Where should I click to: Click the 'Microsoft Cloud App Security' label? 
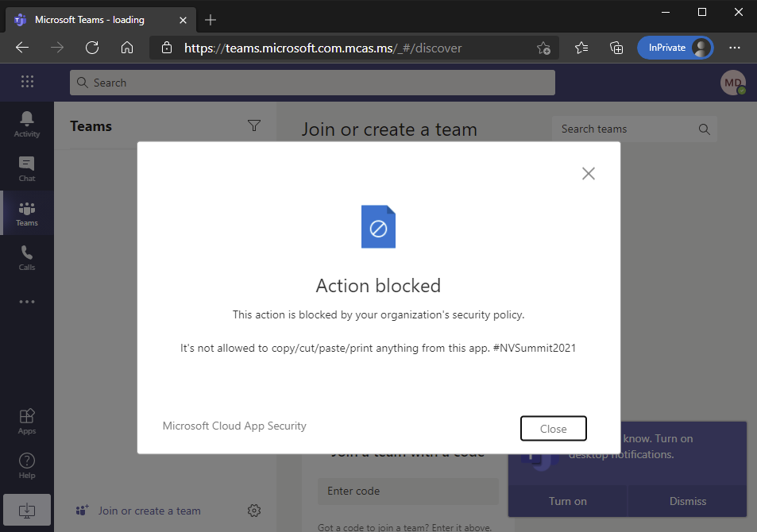(x=234, y=426)
